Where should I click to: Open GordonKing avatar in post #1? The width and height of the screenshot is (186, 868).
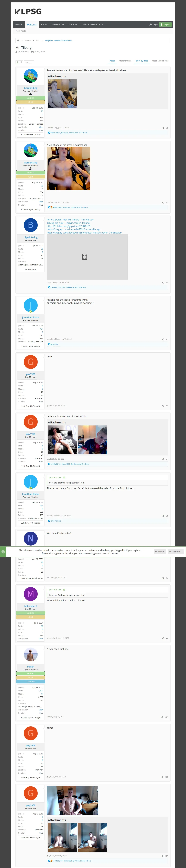coord(31,76)
